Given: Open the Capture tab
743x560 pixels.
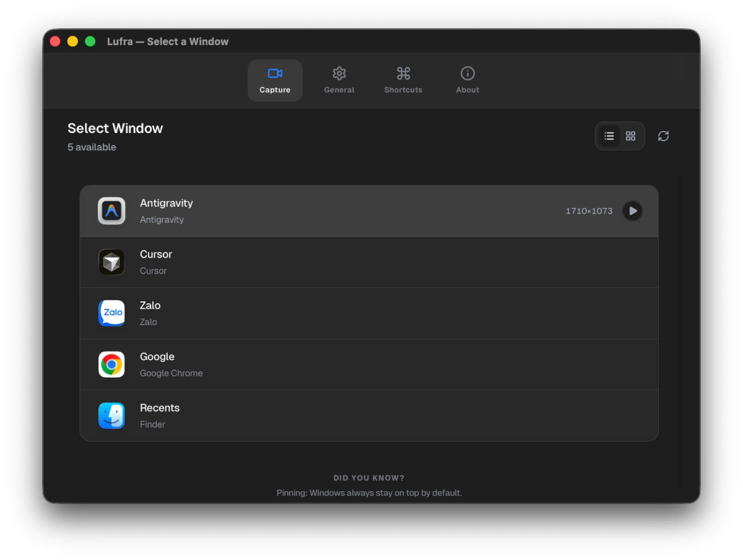Looking at the screenshot, I should coord(275,80).
